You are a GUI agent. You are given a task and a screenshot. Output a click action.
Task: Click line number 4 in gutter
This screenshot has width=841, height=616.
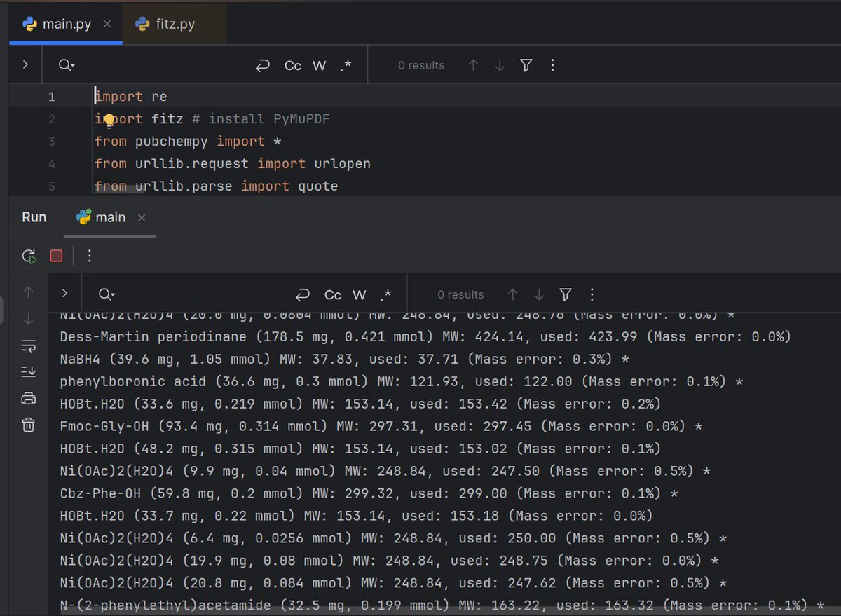pyautogui.click(x=51, y=164)
